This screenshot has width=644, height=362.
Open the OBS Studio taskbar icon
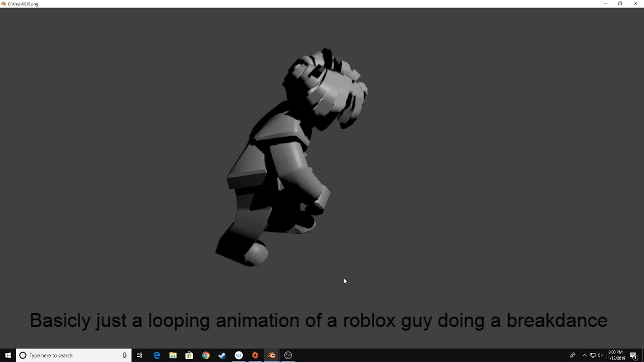pos(288,355)
